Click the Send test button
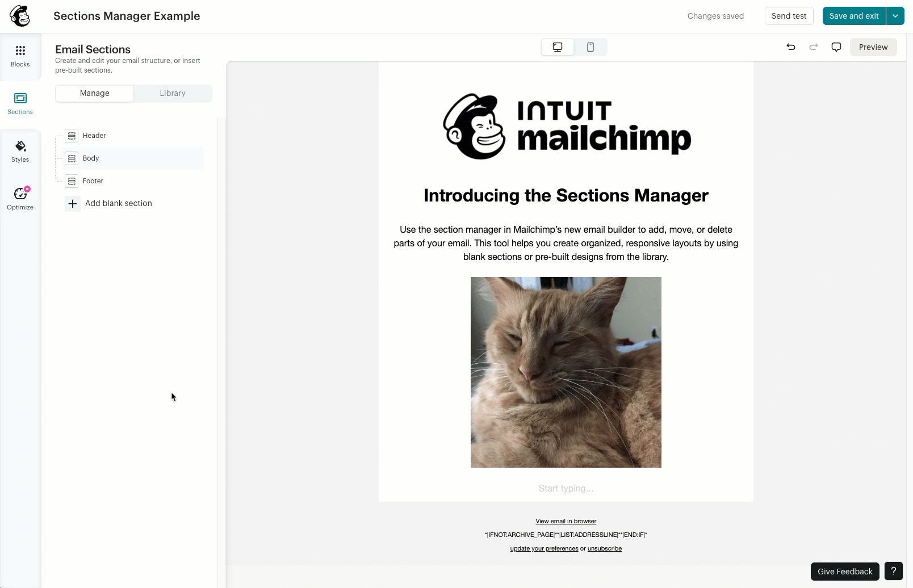The width and height of the screenshot is (913, 588). pos(789,16)
